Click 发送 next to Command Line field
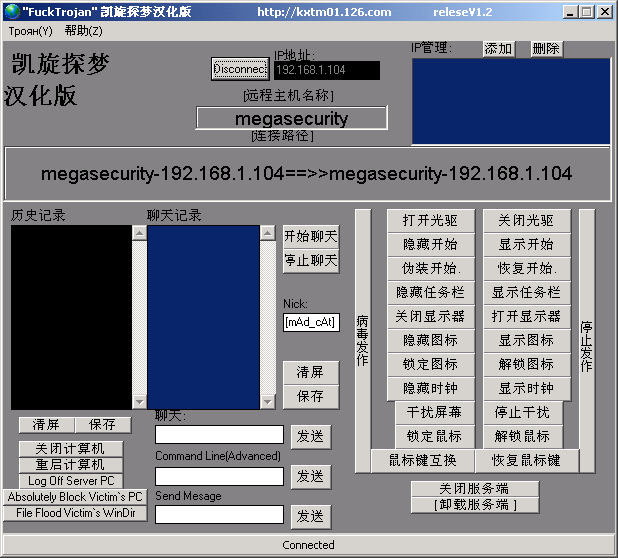Viewport: 618px width, 558px height. pyautogui.click(x=311, y=476)
